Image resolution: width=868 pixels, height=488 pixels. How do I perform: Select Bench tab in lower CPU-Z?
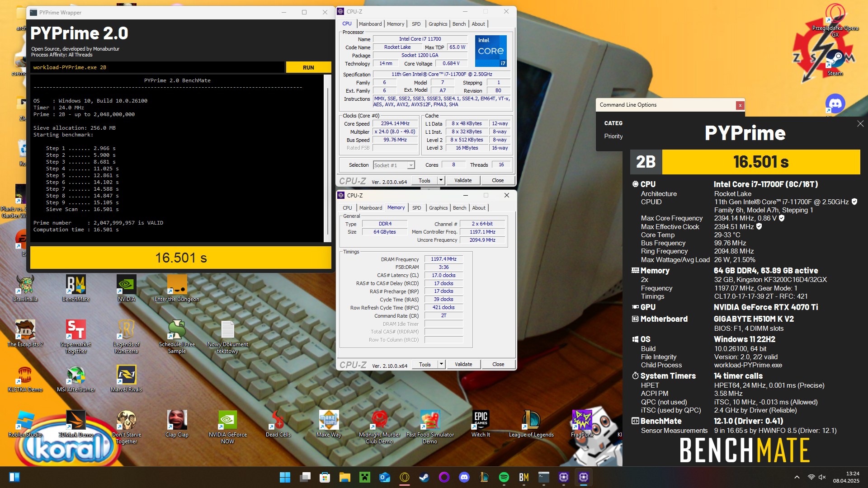pyautogui.click(x=459, y=208)
